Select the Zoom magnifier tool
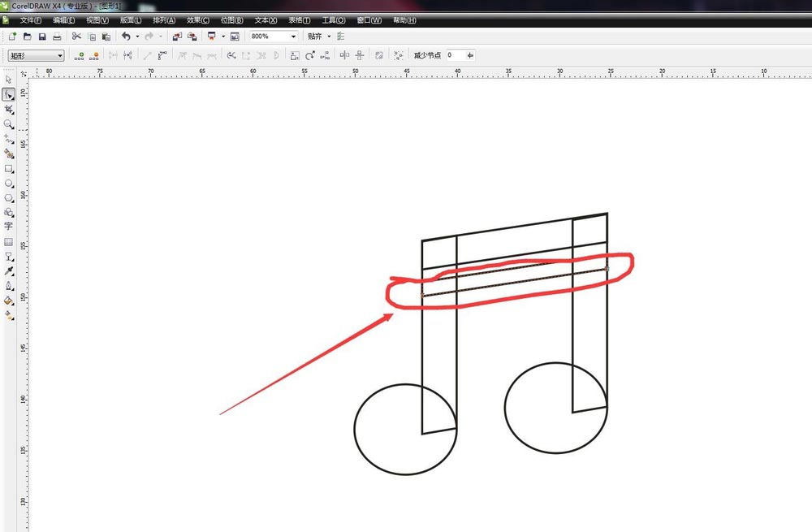This screenshot has height=532, width=812. click(x=8, y=124)
